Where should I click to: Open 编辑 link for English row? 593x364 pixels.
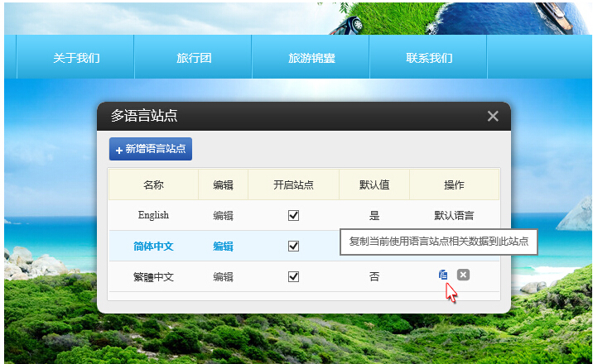[223, 216]
